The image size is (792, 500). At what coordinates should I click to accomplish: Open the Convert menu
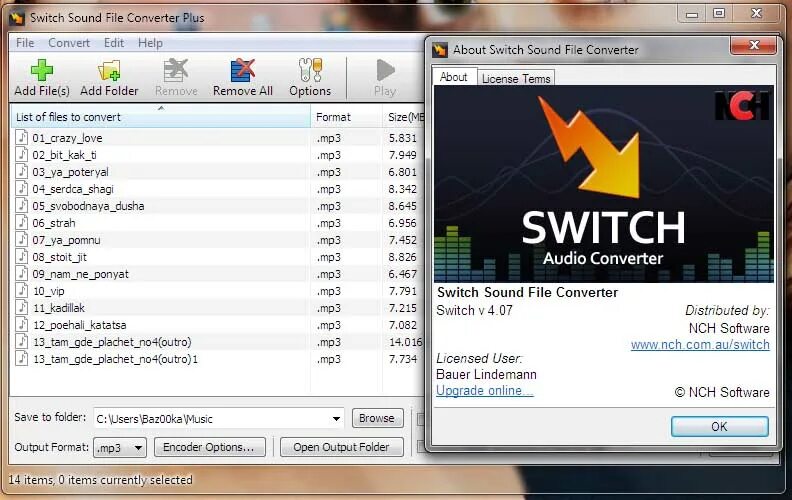(x=69, y=43)
